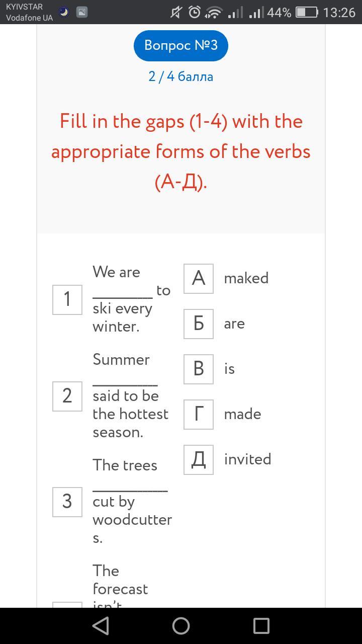Select answer box Г "made"

pyautogui.click(x=199, y=414)
